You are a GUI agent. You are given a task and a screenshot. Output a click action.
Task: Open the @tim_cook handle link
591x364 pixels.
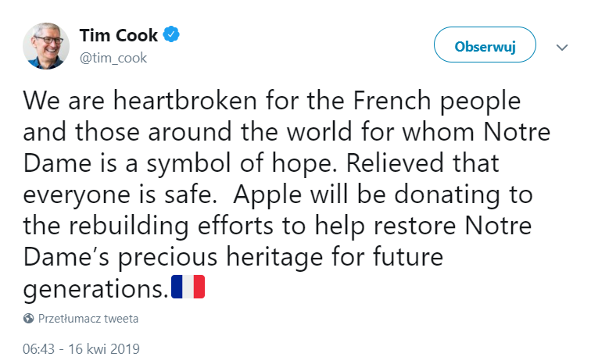point(113,58)
